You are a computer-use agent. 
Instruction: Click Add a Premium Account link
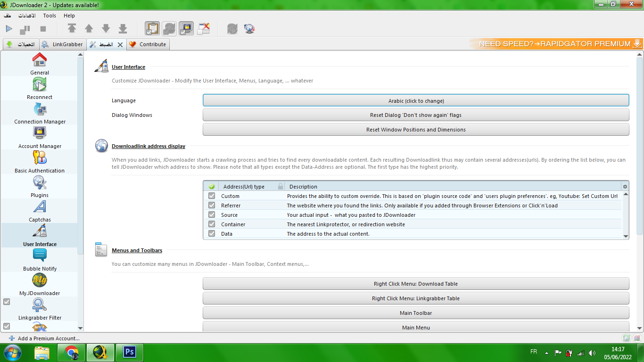pyautogui.click(x=48, y=338)
